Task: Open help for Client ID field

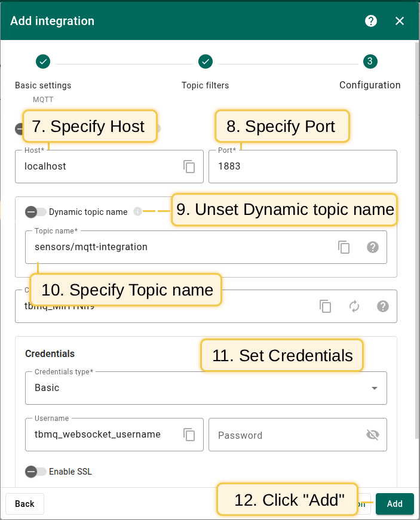Action: tap(383, 306)
